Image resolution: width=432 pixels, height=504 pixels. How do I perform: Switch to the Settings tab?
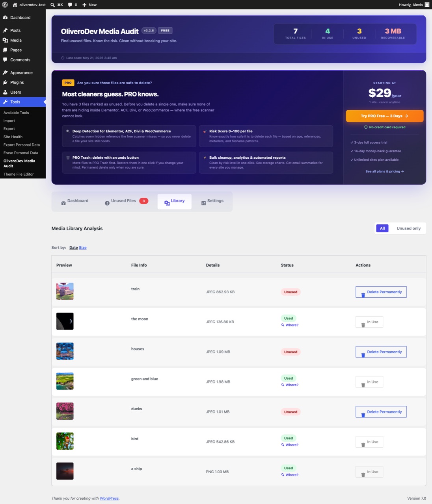pyautogui.click(x=212, y=201)
